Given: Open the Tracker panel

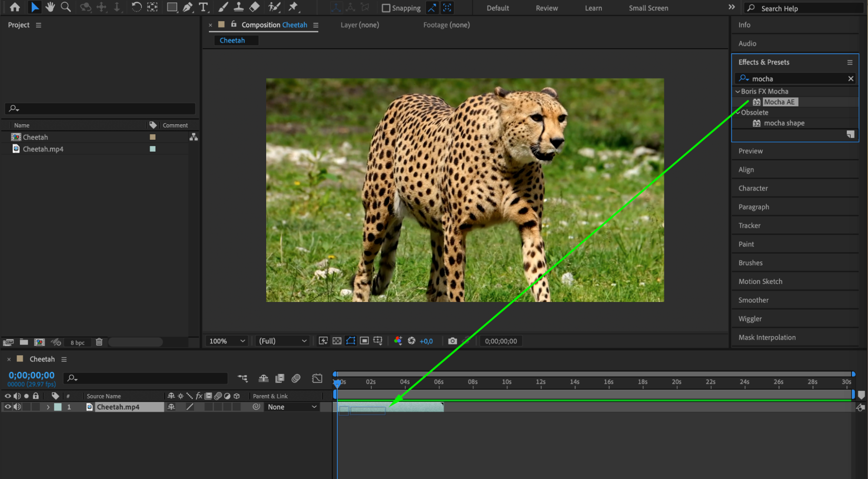Looking at the screenshot, I should click(749, 226).
